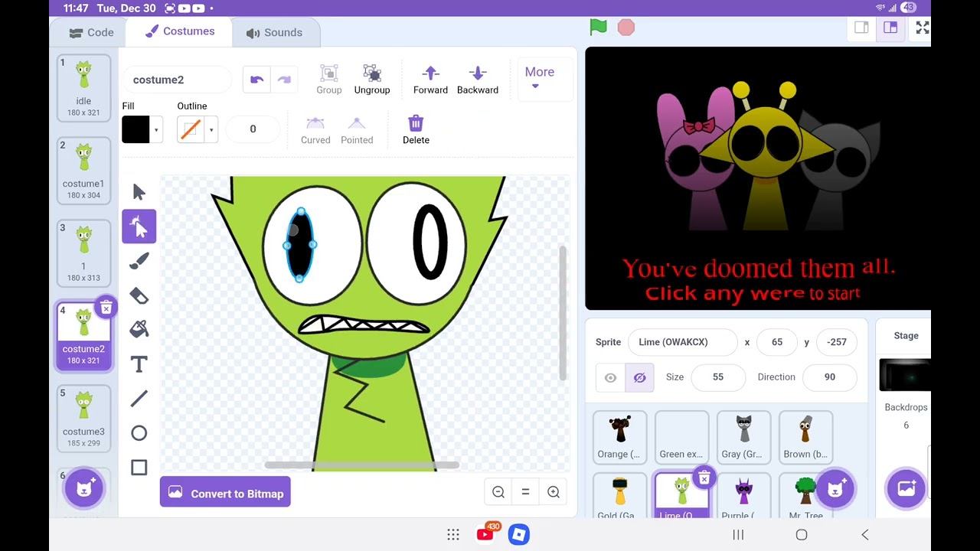Click the Redo arrow
This screenshot has height=551, width=980.
point(284,80)
